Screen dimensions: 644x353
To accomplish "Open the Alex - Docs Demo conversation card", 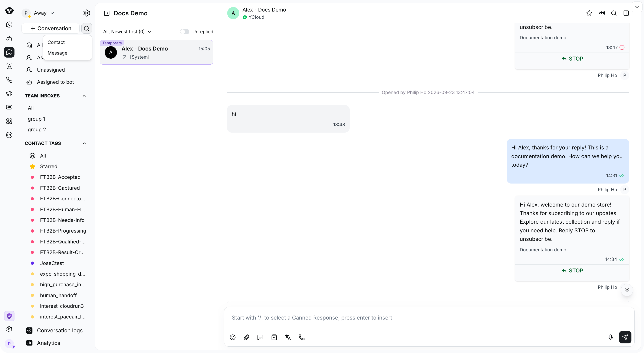I will 157,52.
